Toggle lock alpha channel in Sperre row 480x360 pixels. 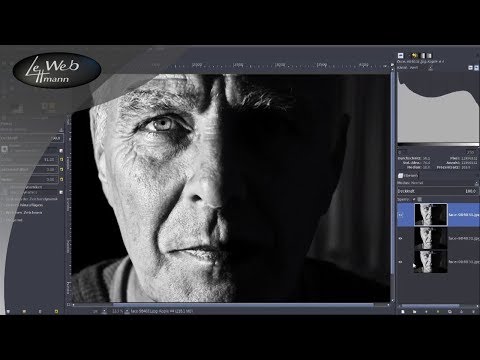[420, 199]
